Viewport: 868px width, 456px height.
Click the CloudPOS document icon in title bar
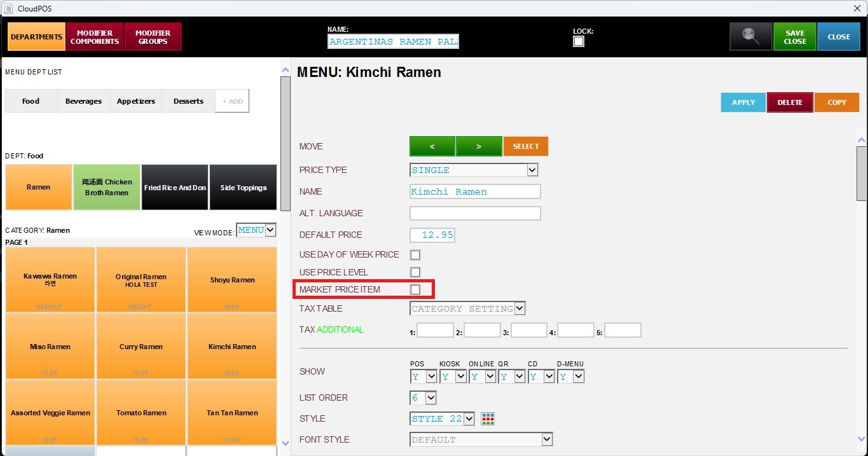8,8
